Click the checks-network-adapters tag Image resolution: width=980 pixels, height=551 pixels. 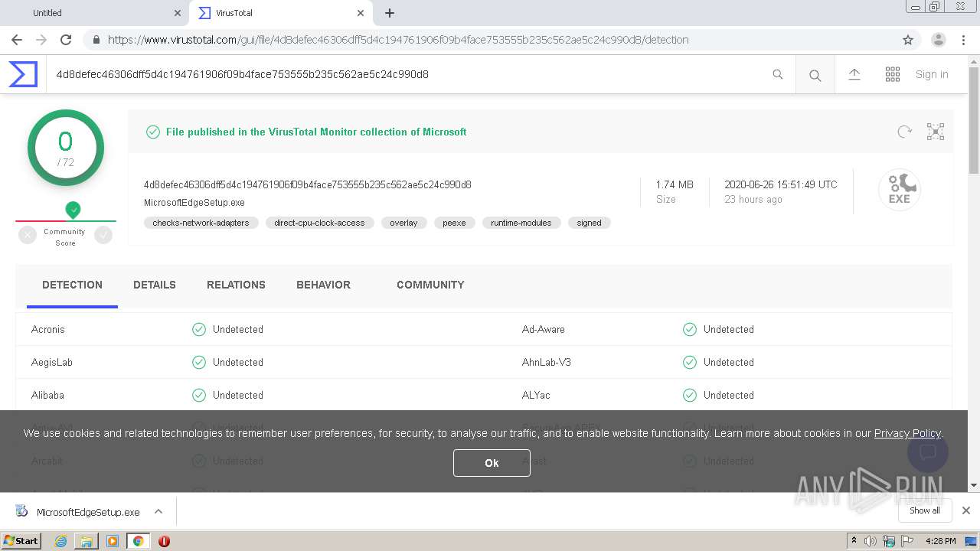(201, 223)
